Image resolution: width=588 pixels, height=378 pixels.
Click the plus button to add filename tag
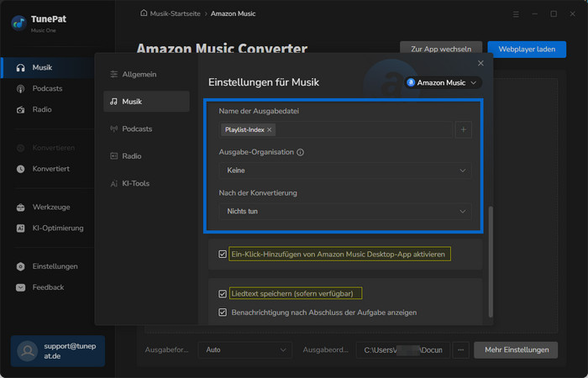(464, 129)
